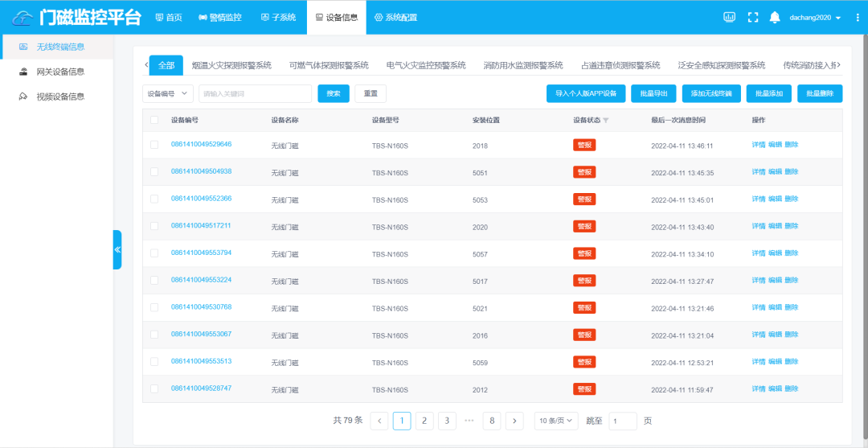Viewport: 868px width, 448px height.
Task: Open device link 0861410049553794
Action: click(201, 253)
